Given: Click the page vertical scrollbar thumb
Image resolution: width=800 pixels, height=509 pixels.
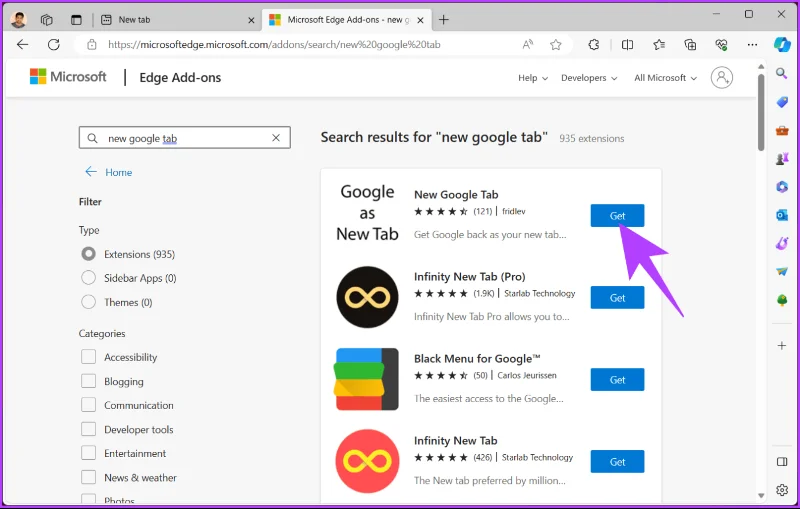Looking at the screenshot, I should point(761,112).
